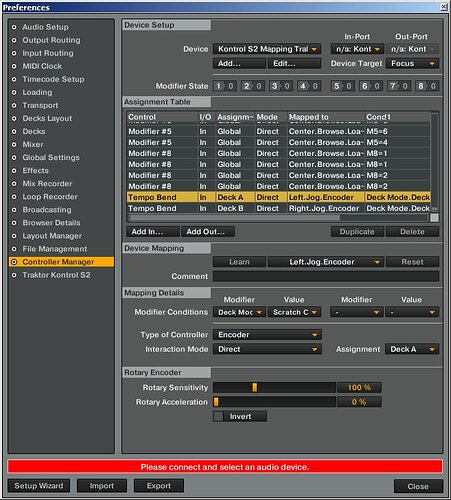Click the Export button
This screenshot has height=500, width=451.
click(159, 486)
